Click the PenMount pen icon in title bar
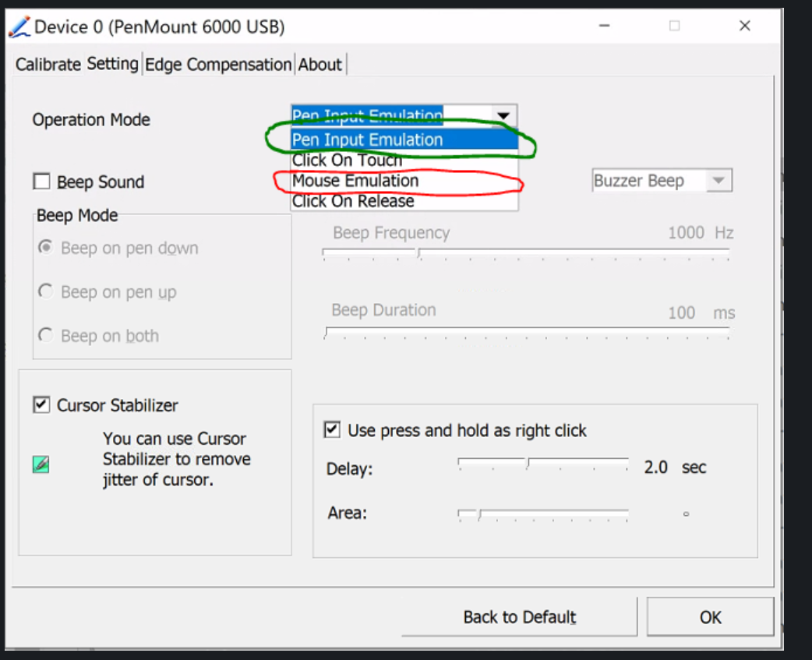Screen dimensions: 812x660 20,27
